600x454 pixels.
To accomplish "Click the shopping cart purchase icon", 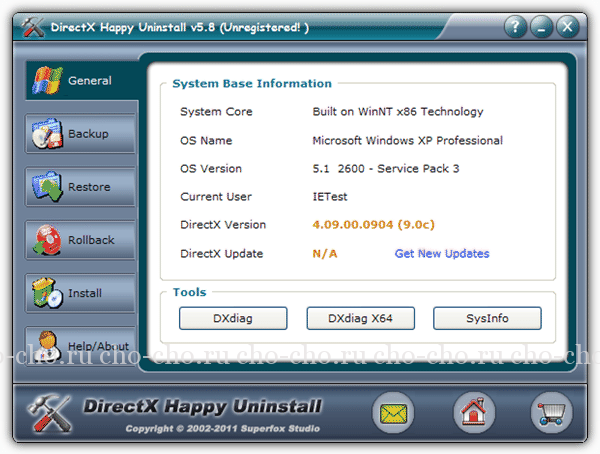I will click(552, 411).
